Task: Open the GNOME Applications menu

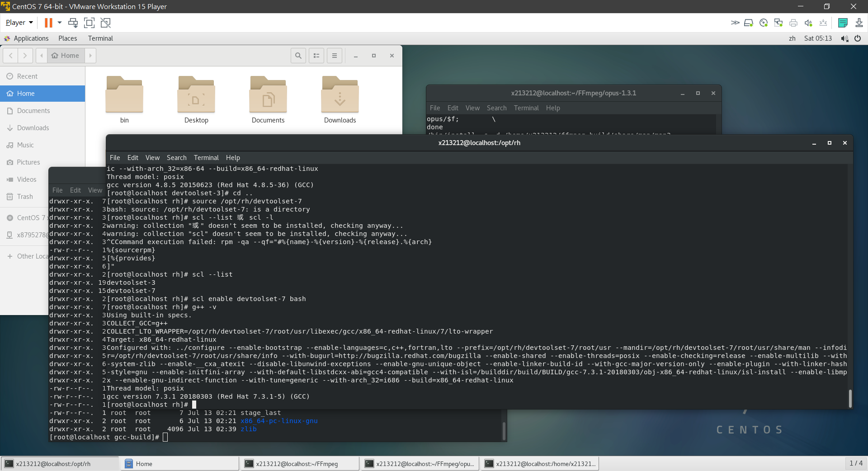Action: point(26,38)
